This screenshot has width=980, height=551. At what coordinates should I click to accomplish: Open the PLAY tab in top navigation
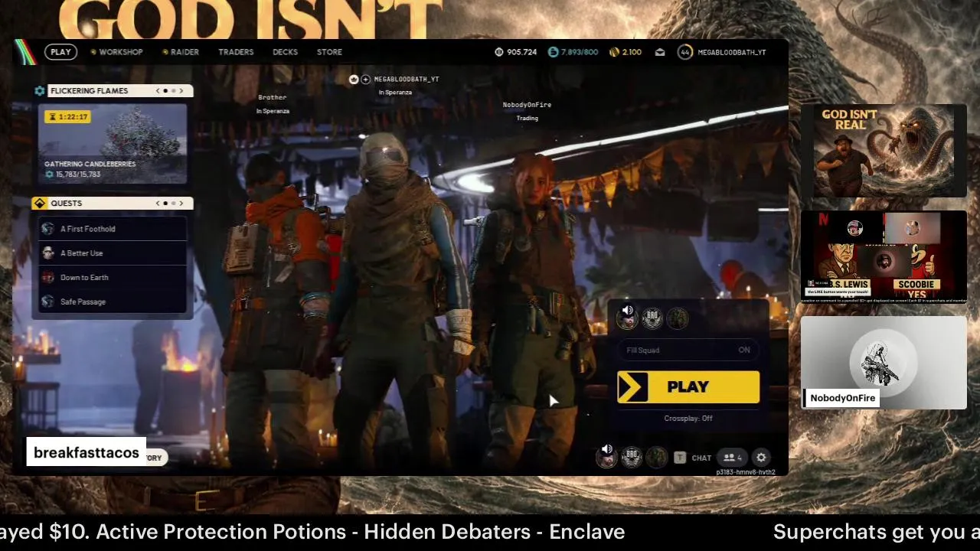coord(60,52)
